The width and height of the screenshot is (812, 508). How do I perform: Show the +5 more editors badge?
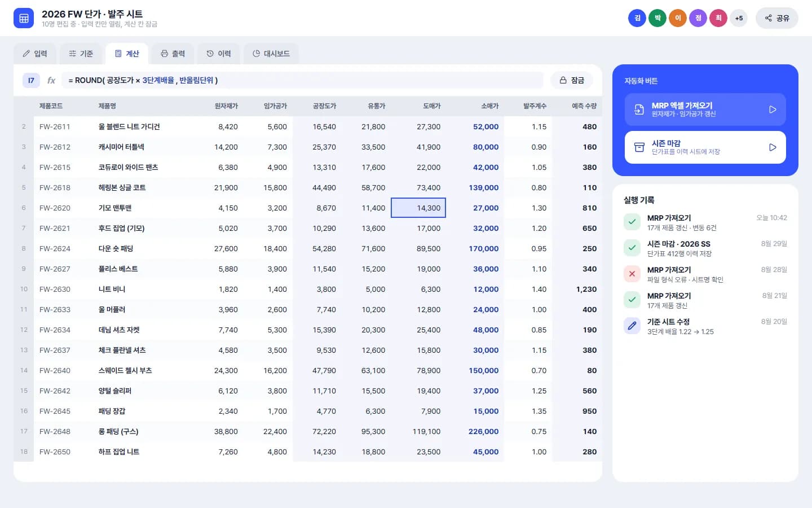739,18
